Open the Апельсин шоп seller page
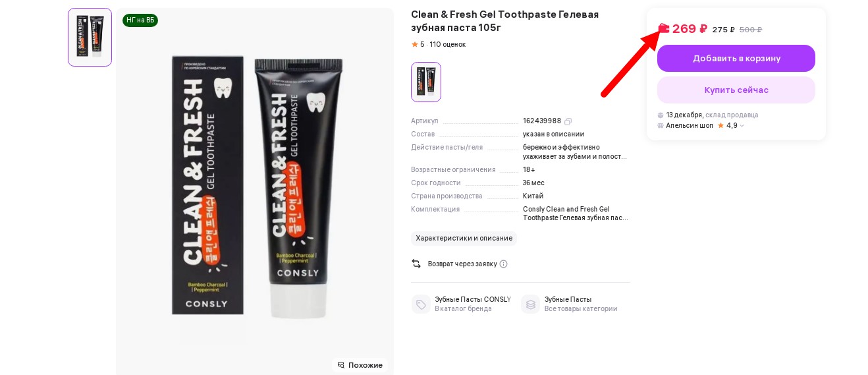Image resolution: width=868 pixels, height=375 pixels. click(689, 125)
